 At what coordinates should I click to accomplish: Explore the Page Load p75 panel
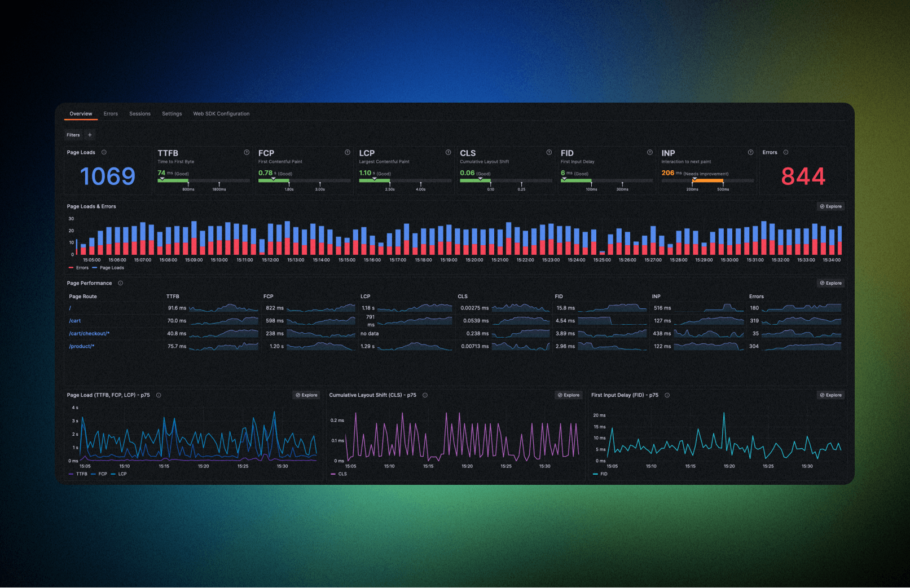[306, 395]
